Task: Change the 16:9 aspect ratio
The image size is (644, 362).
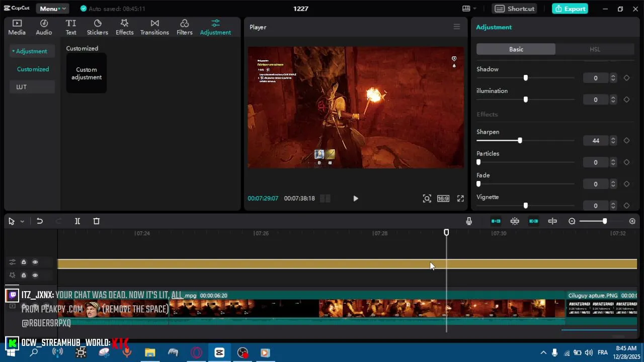Action: (x=443, y=199)
